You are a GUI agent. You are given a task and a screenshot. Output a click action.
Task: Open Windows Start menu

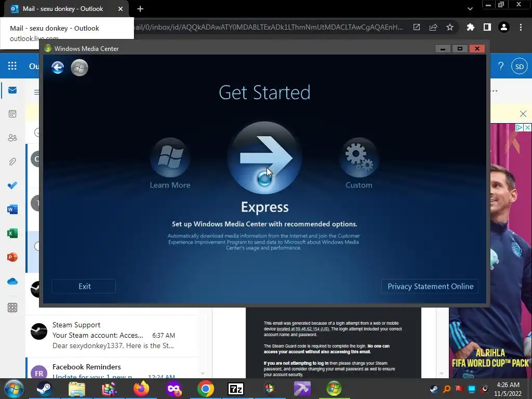(x=14, y=389)
